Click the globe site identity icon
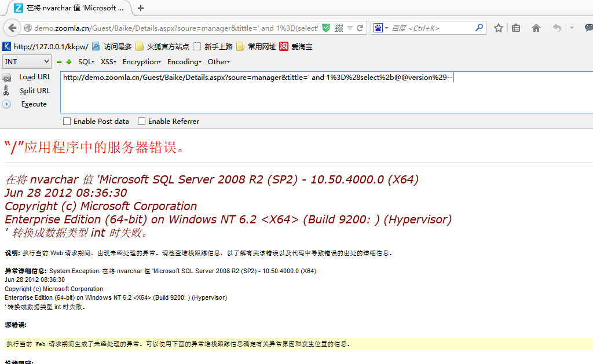 pos(28,28)
